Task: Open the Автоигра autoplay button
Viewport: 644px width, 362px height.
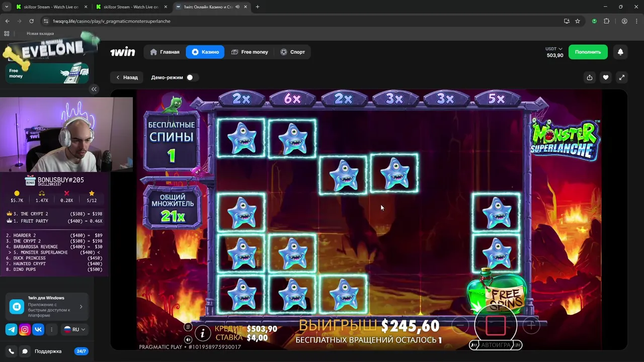Action: point(496,345)
